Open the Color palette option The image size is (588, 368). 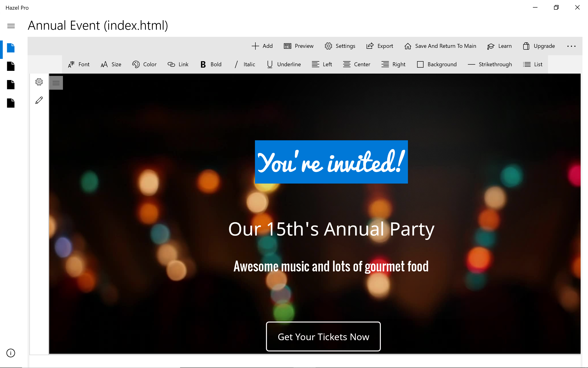pyautogui.click(x=144, y=64)
